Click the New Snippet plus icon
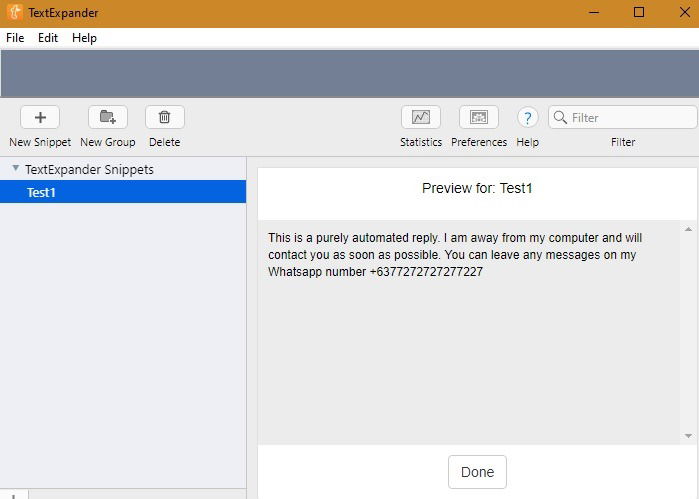 [40, 117]
